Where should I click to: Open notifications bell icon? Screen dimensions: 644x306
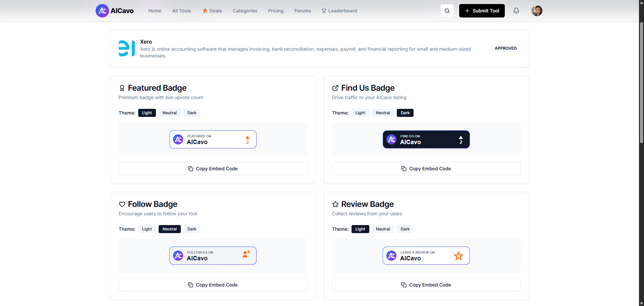coord(516,11)
